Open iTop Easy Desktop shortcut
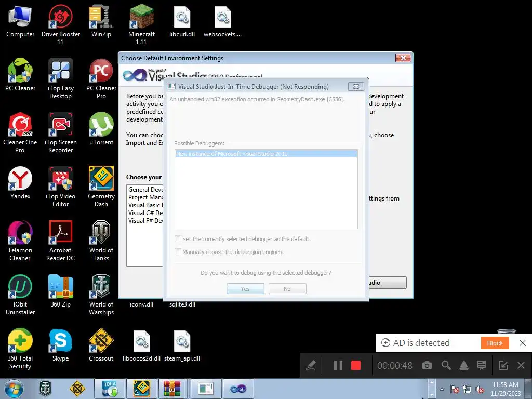Image resolution: width=532 pixels, height=399 pixels. tap(60, 79)
